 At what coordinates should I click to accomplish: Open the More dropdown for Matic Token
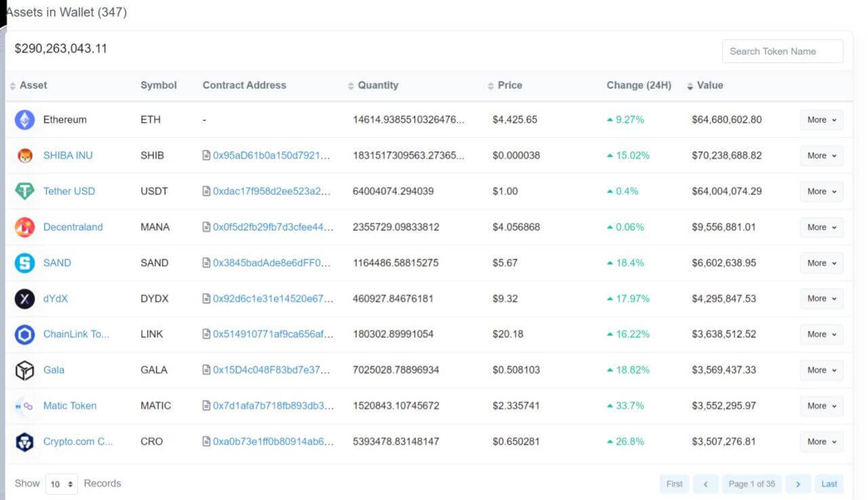(822, 406)
